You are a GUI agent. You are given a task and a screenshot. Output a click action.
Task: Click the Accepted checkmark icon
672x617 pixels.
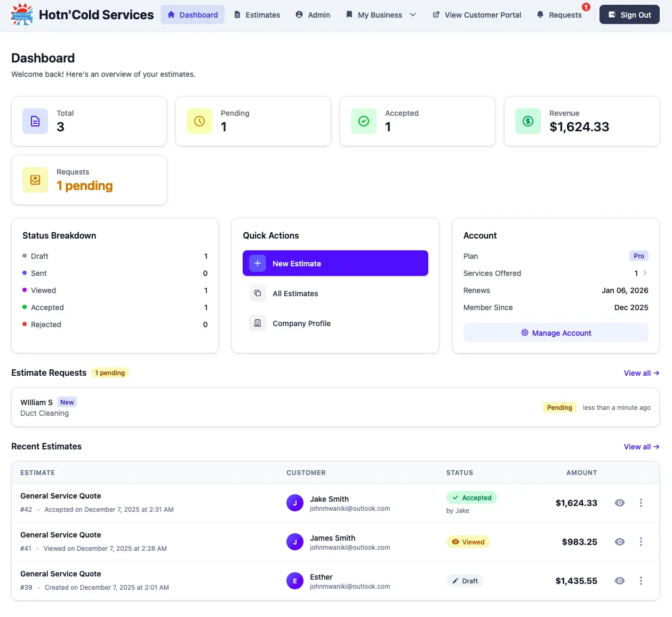(x=363, y=121)
